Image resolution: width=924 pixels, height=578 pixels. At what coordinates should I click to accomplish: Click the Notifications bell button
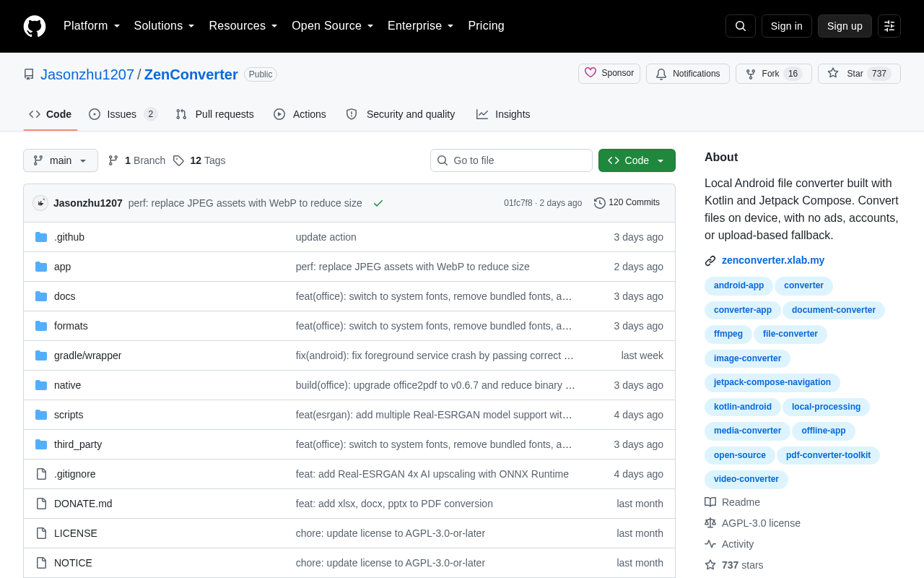[688, 74]
